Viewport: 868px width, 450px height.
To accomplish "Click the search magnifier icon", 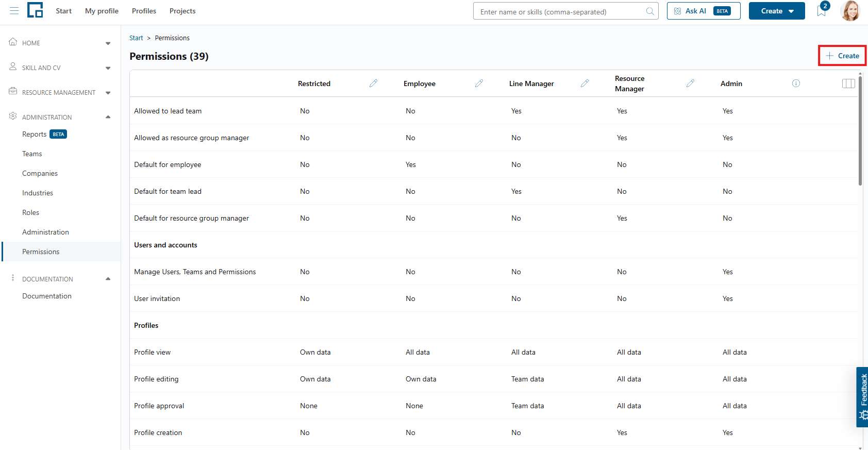I will [650, 11].
